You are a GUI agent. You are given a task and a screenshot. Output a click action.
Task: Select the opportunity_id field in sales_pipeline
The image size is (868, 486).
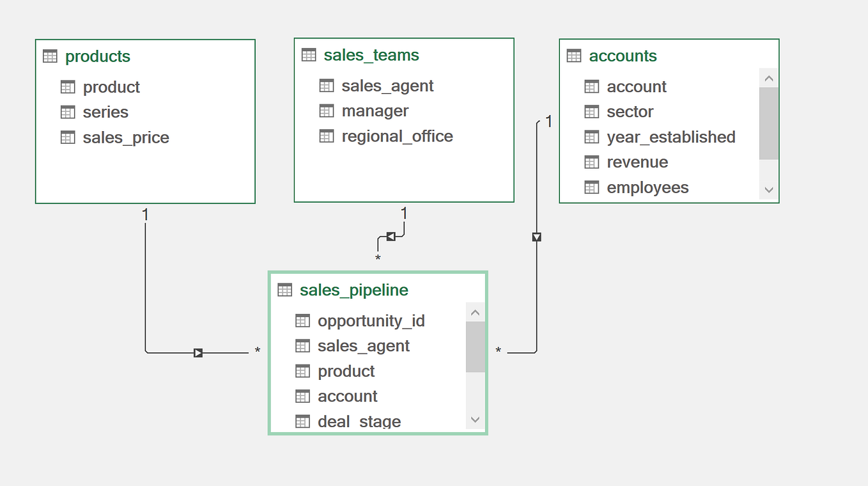371,320
